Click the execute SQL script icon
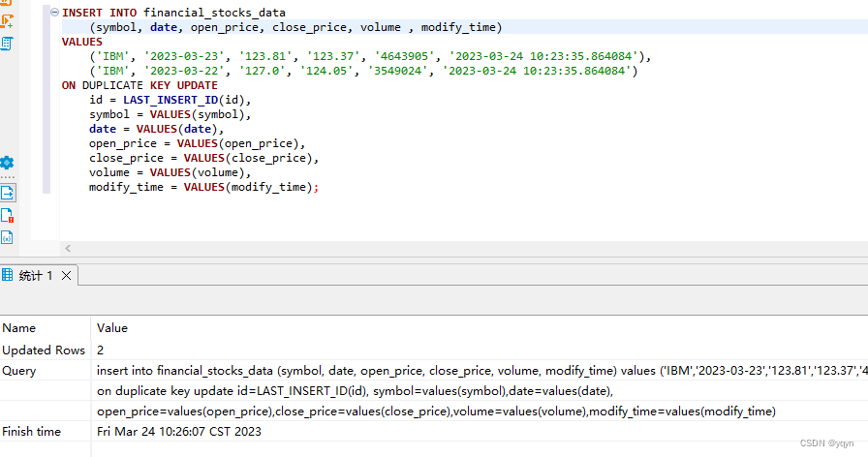 7,44
